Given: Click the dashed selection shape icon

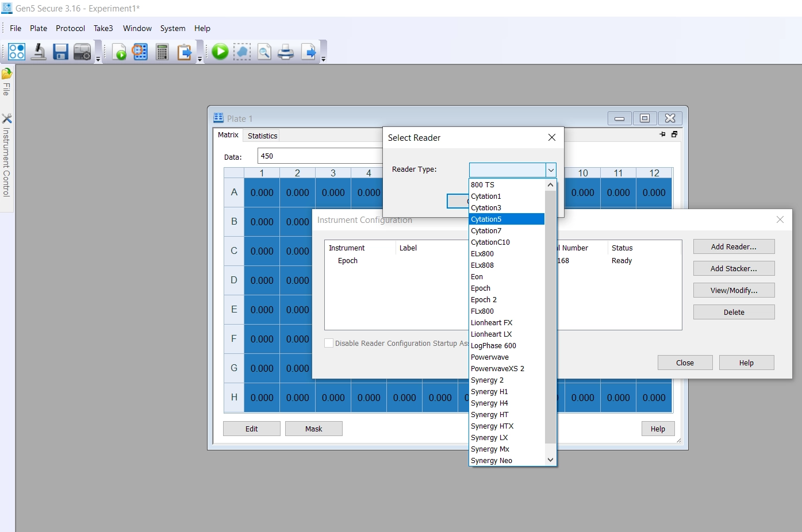Looking at the screenshot, I should click(x=242, y=52).
